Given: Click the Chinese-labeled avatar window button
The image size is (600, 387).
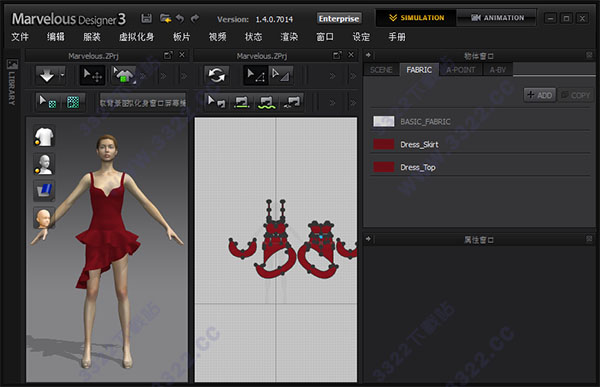Looking at the screenshot, I should (x=143, y=103).
